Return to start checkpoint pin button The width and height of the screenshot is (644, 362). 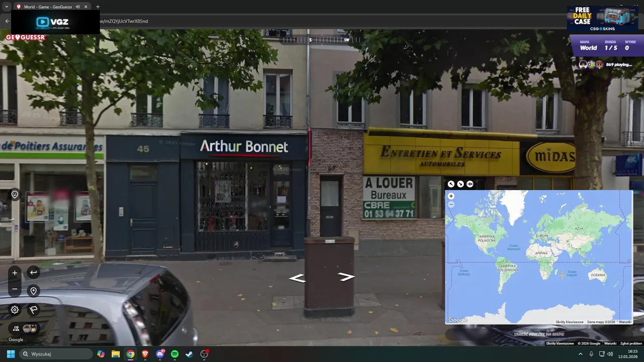33,291
